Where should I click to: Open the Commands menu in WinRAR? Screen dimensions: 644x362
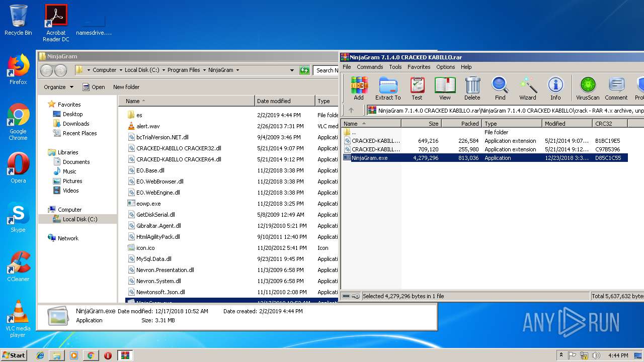[x=370, y=67]
